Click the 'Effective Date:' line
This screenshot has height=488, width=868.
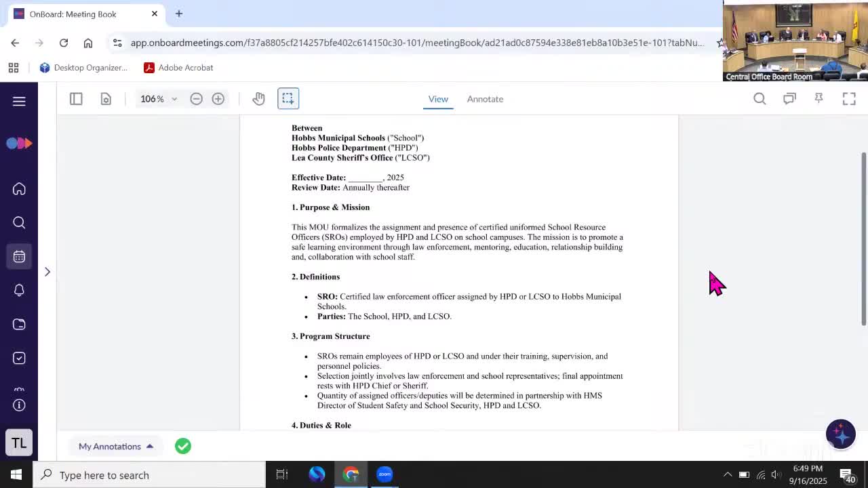pos(348,178)
